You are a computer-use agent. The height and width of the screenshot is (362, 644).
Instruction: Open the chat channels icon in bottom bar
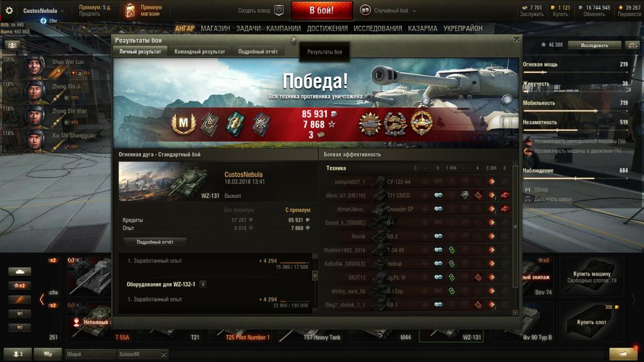pos(48,354)
